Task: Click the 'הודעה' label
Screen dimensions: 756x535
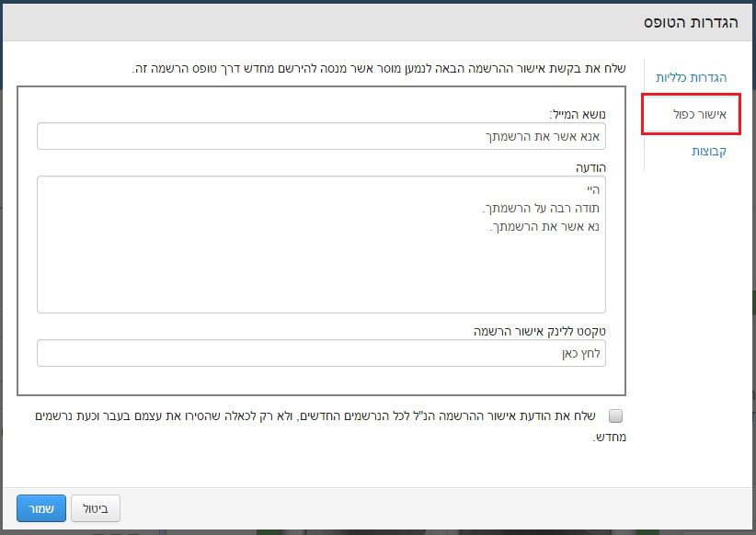Action: (590, 167)
